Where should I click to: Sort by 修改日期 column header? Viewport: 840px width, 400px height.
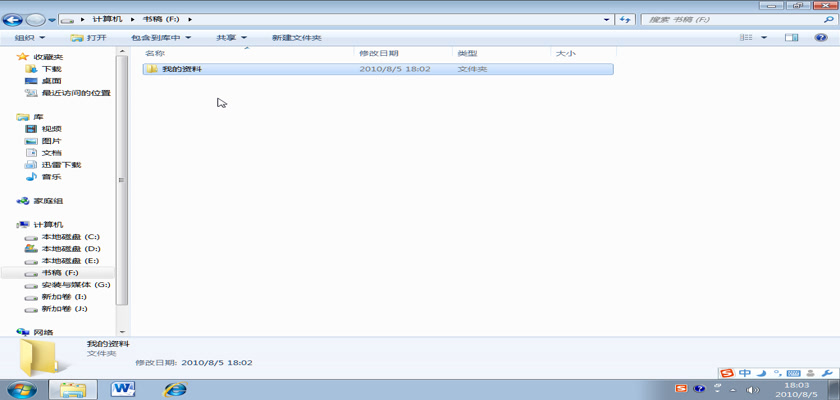click(x=379, y=53)
